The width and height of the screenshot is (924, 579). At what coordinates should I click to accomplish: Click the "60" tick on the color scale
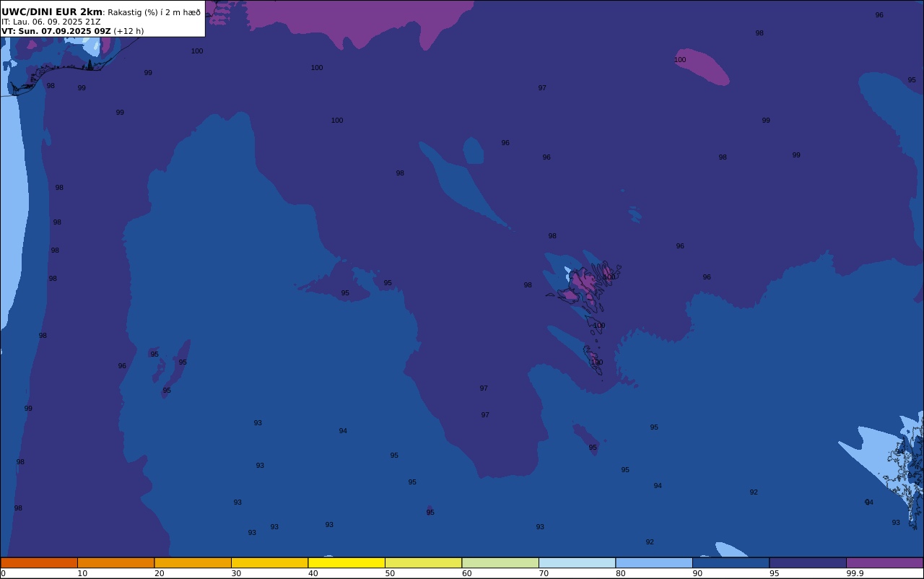[x=466, y=573]
